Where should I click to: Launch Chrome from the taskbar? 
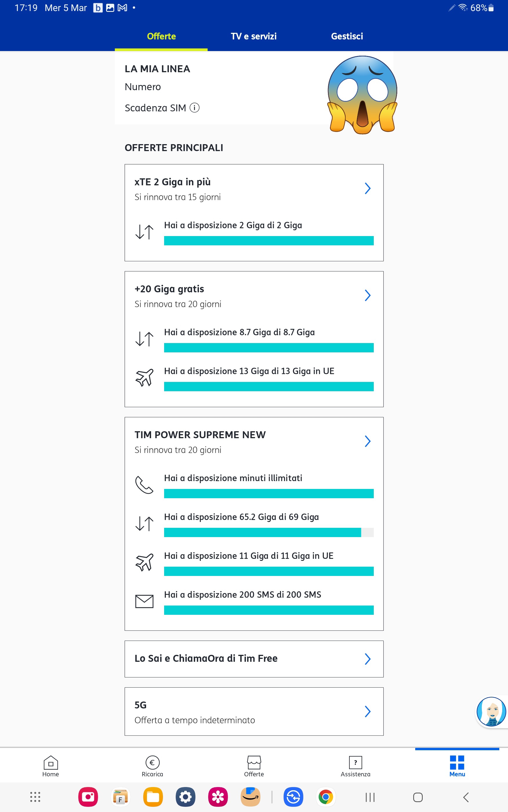point(326,797)
